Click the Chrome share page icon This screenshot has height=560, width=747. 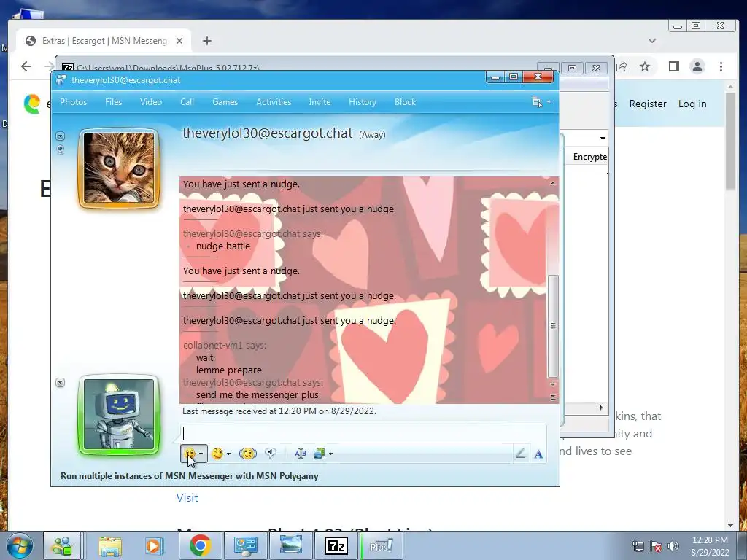click(622, 66)
